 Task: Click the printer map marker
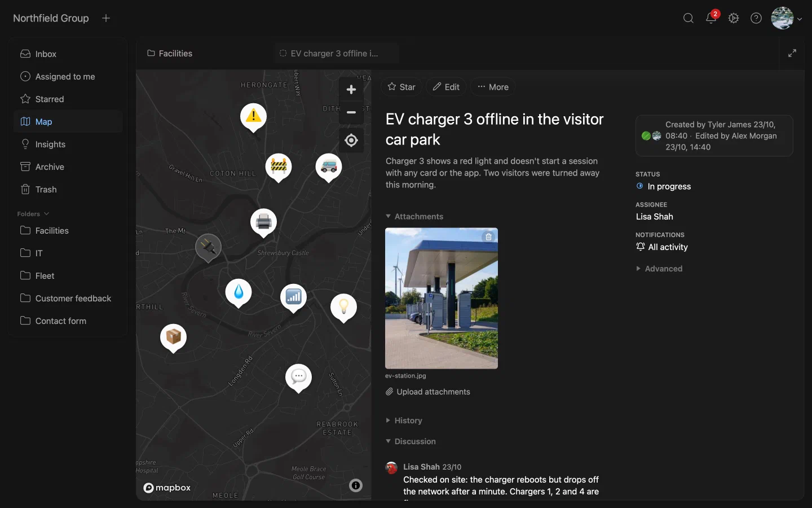tap(263, 221)
